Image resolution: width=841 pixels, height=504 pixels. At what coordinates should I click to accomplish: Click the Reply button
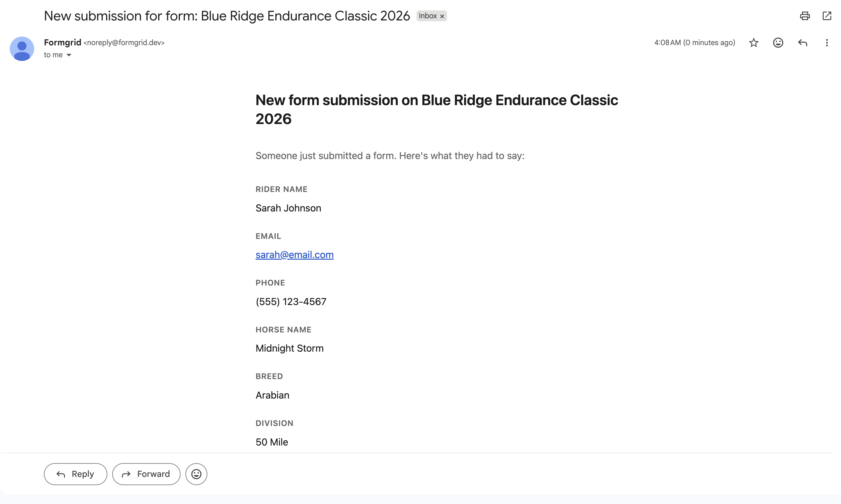[x=75, y=474]
